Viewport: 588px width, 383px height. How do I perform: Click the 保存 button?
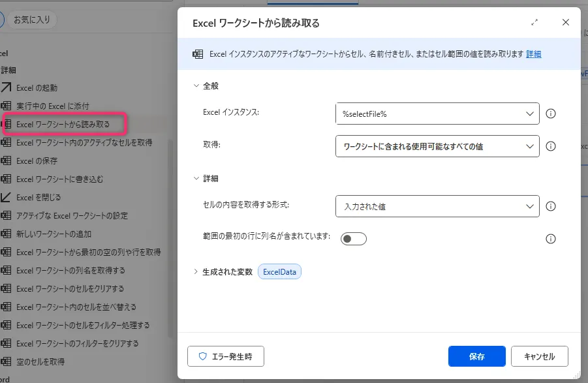click(x=476, y=357)
